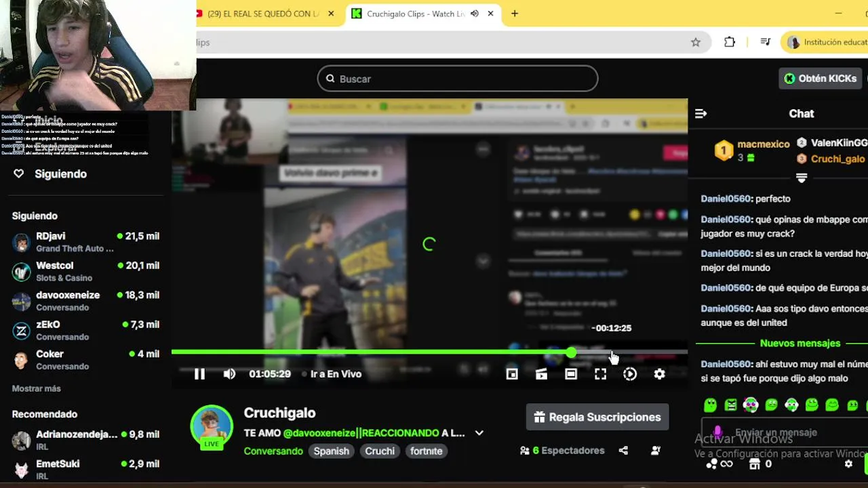
Task: Mute the Cruchigalo Clips tab audio
Action: (474, 14)
